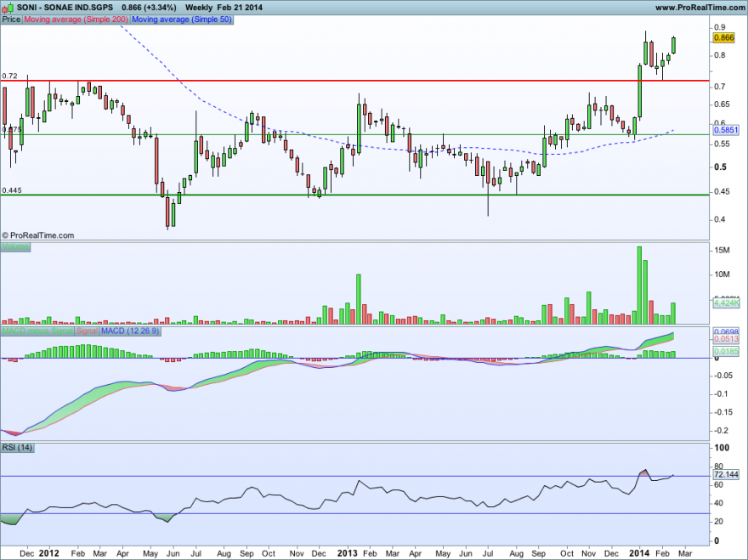The width and height of the screenshot is (748, 560).
Task: Select the RSI (14) panel header
Action: 19,448
